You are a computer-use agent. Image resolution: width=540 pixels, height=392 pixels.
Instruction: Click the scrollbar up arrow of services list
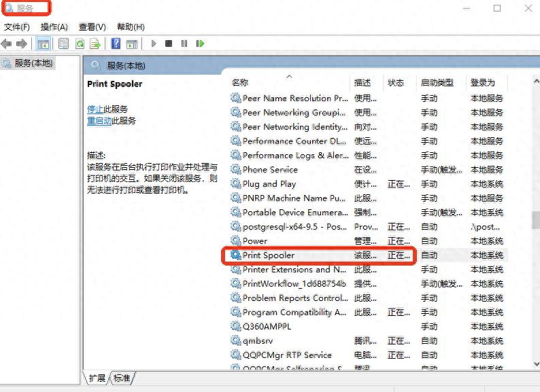536,82
